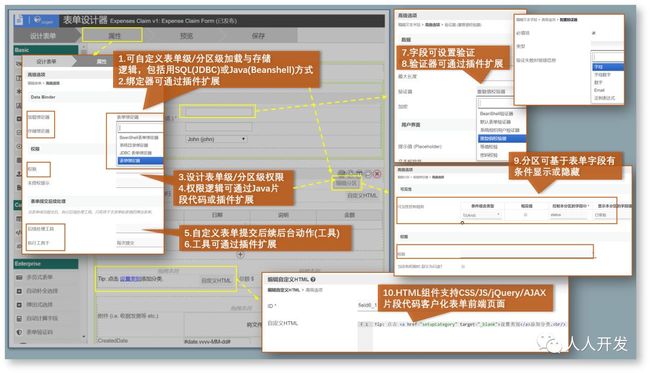Follow the blue 设置类别 link in the tip

click(x=131, y=279)
